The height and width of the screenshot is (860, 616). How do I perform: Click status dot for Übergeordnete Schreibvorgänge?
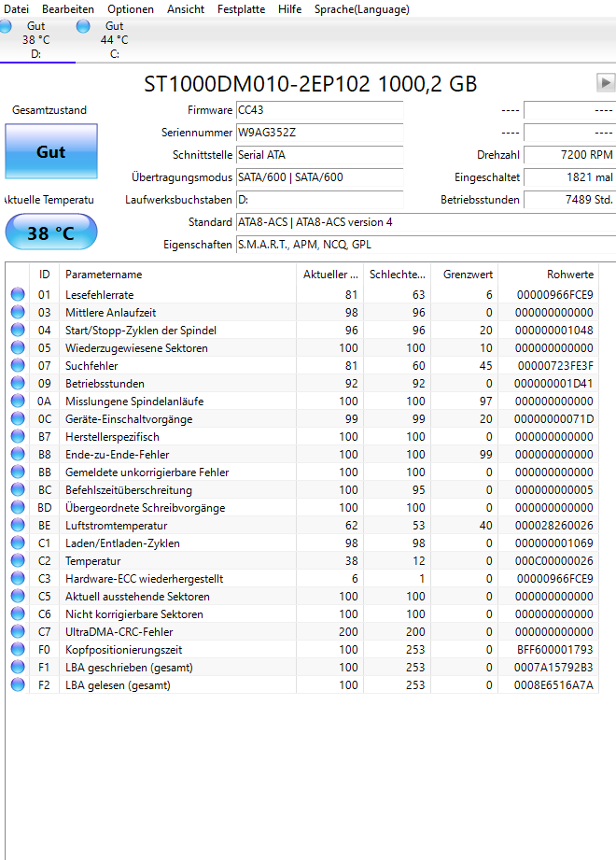[18, 507]
